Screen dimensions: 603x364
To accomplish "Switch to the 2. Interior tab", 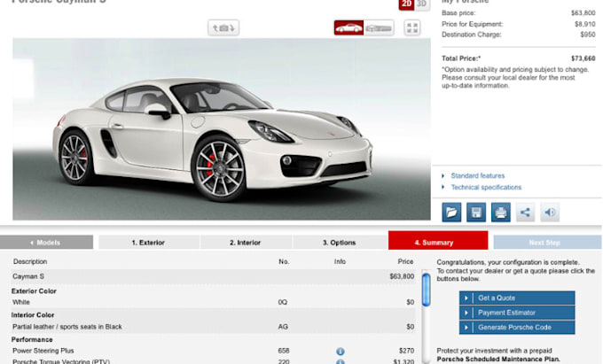I will pos(246,243).
